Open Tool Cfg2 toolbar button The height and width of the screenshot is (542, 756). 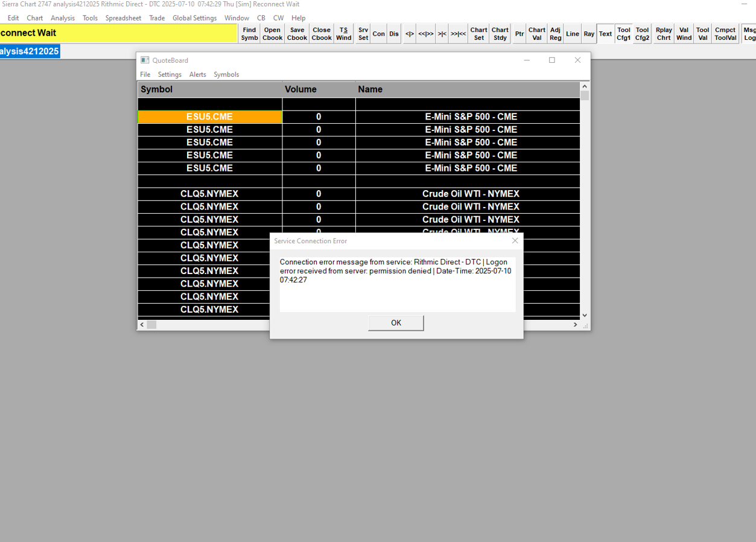point(643,34)
